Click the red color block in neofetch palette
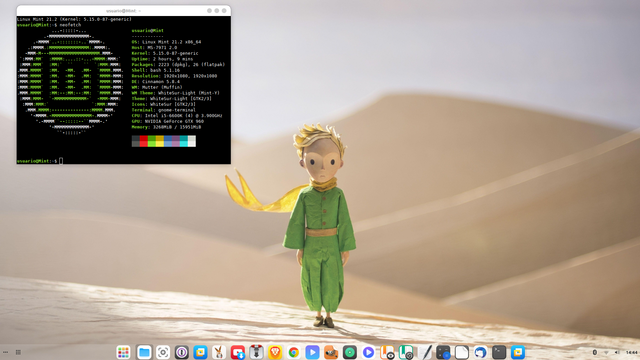640x360 pixels. click(144, 141)
